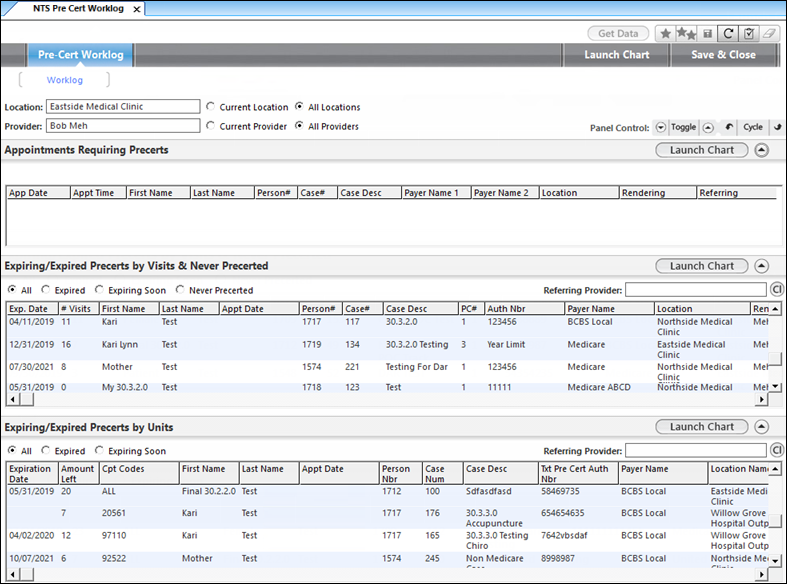Click the Cpt Codes column header
Image resolution: width=787 pixels, height=584 pixels.
click(x=139, y=473)
